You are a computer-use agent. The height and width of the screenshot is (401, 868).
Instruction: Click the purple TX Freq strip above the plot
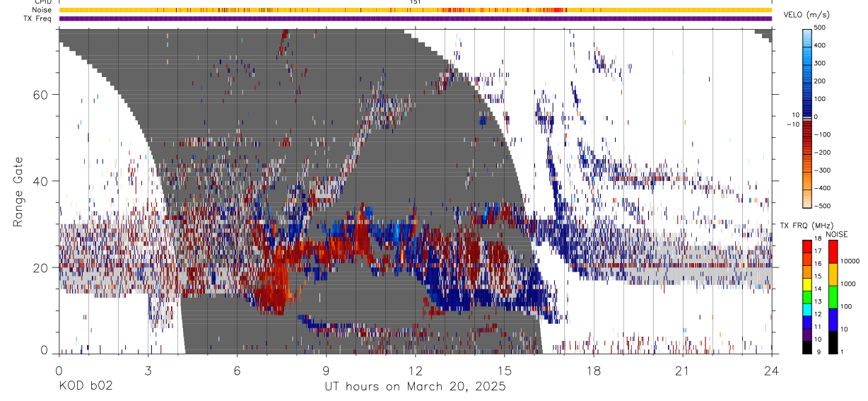click(x=415, y=18)
